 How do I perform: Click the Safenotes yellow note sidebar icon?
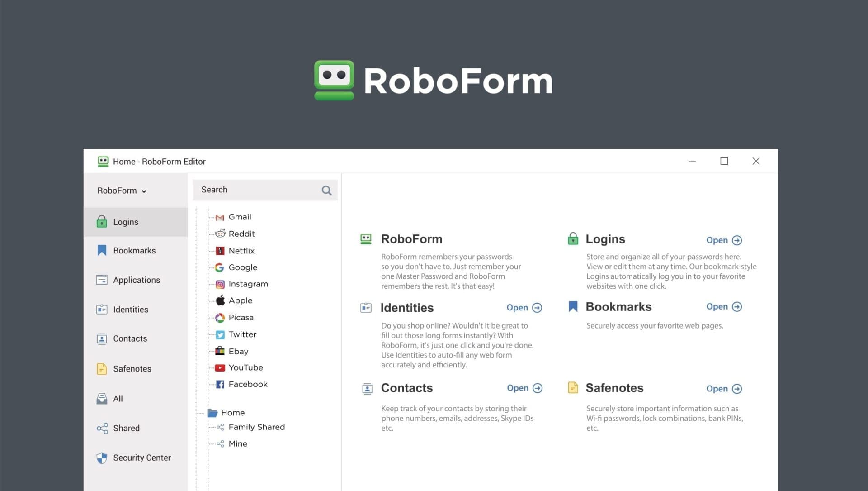tap(102, 368)
